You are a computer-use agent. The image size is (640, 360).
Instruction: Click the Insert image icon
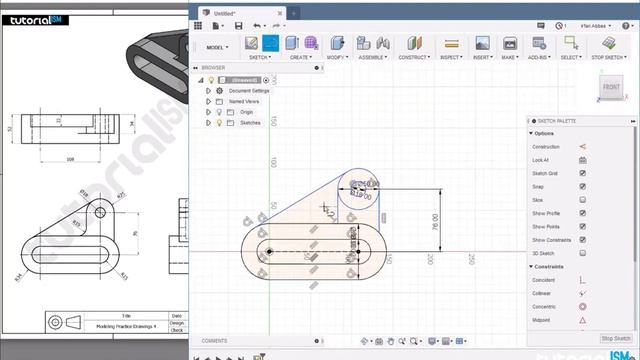482,43
